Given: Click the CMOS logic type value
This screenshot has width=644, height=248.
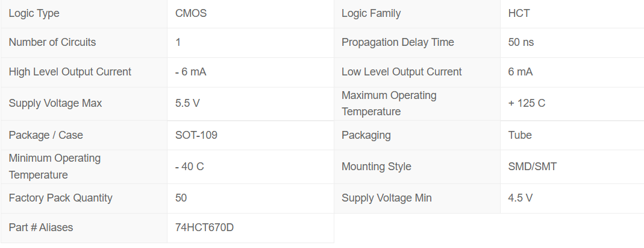Looking at the screenshot, I should 190,13.
